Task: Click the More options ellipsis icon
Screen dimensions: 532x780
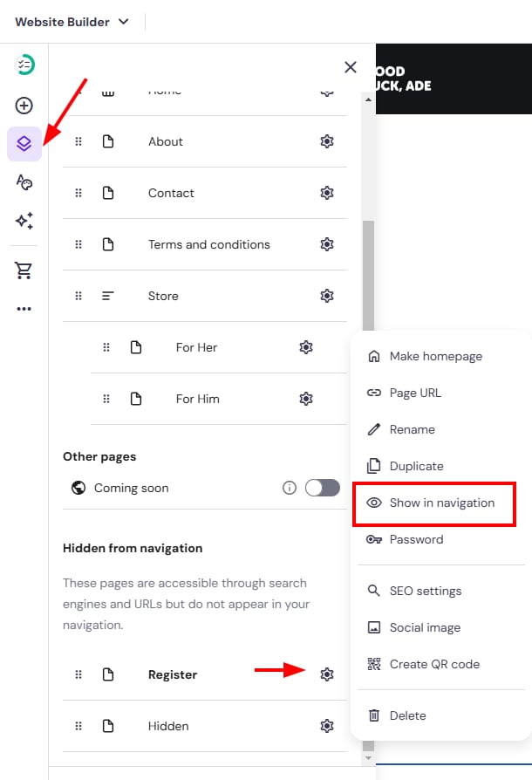Action: tap(24, 308)
